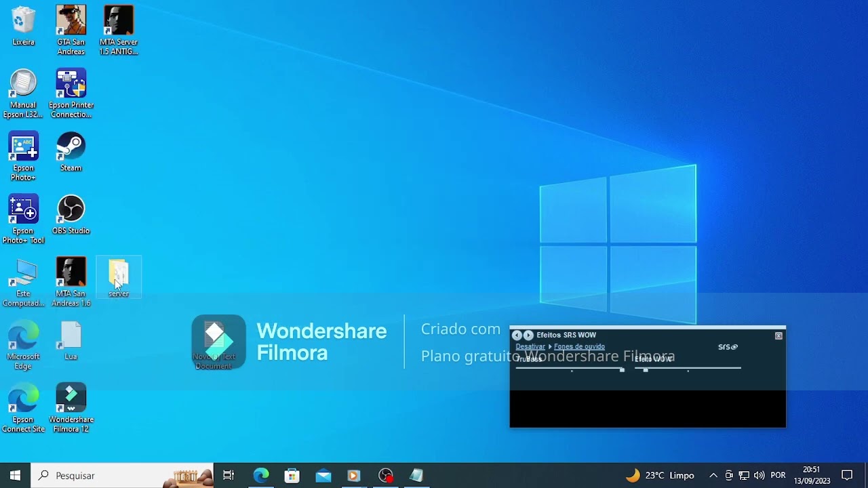Open the volume control in system tray
Screen dimensions: 868x488
[759, 475]
